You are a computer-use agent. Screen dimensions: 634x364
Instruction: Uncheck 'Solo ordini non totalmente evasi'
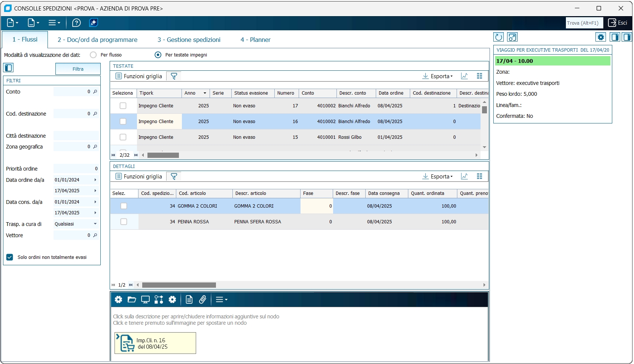(x=10, y=257)
